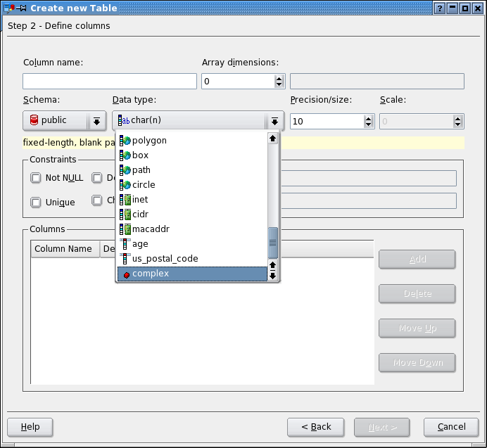Click into the Column name text field

coord(110,82)
